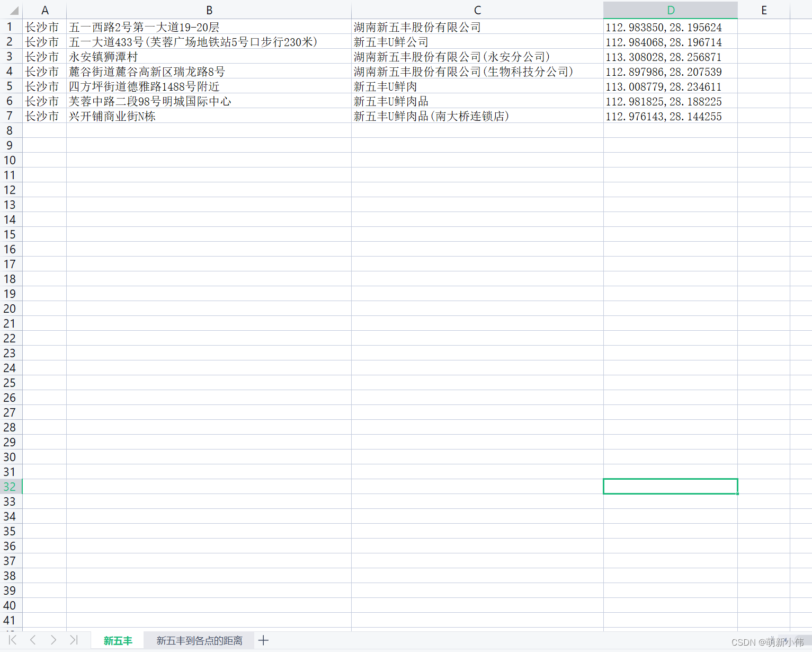Go to last sheet navigation arrow
This screenshot has width=812, height=652.
(x=74, y=640)
